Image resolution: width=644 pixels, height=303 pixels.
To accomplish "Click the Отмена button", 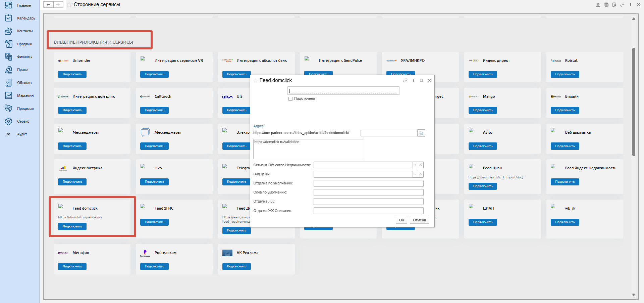I will click(x=419, y=220).
